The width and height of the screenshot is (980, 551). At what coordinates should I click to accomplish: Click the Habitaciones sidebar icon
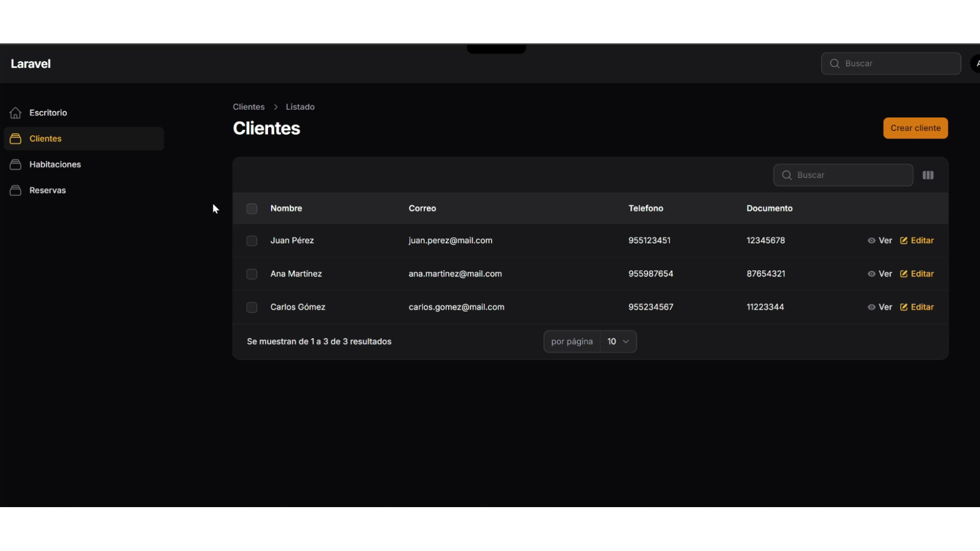[x=15, y=164]
